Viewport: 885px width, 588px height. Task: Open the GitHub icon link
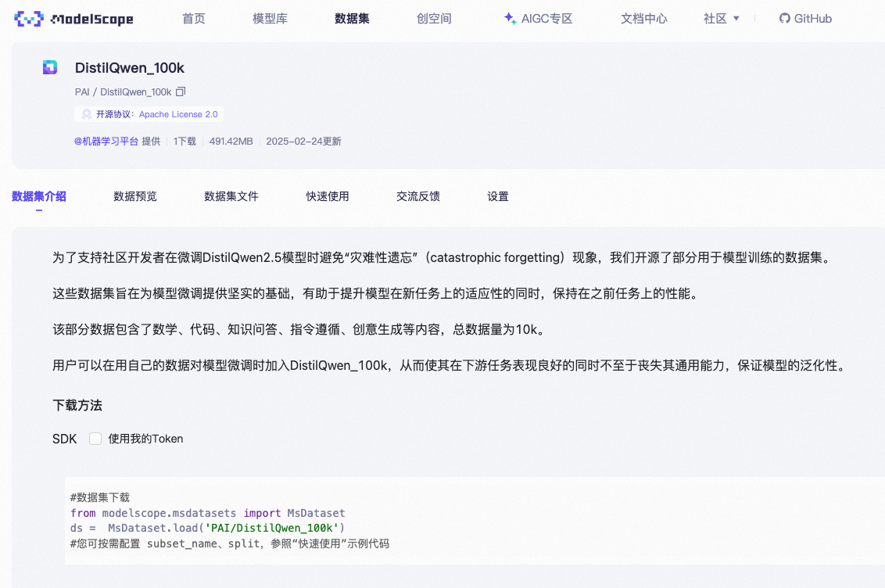point(784,19)
